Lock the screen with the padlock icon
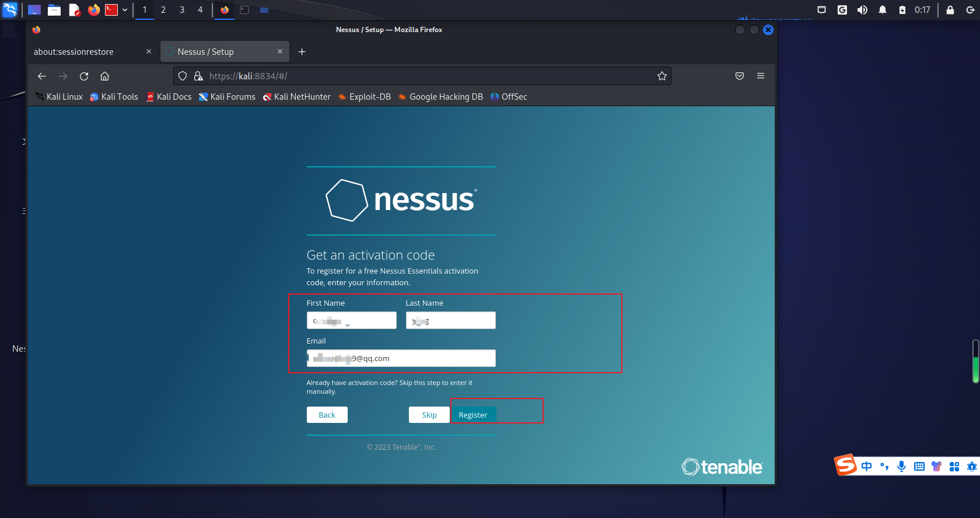 [950, 10]
